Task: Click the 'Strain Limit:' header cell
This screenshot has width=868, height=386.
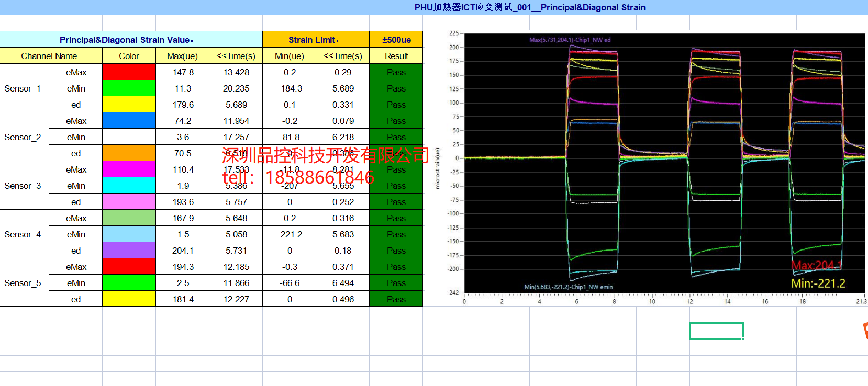Action: pos(316,40)
